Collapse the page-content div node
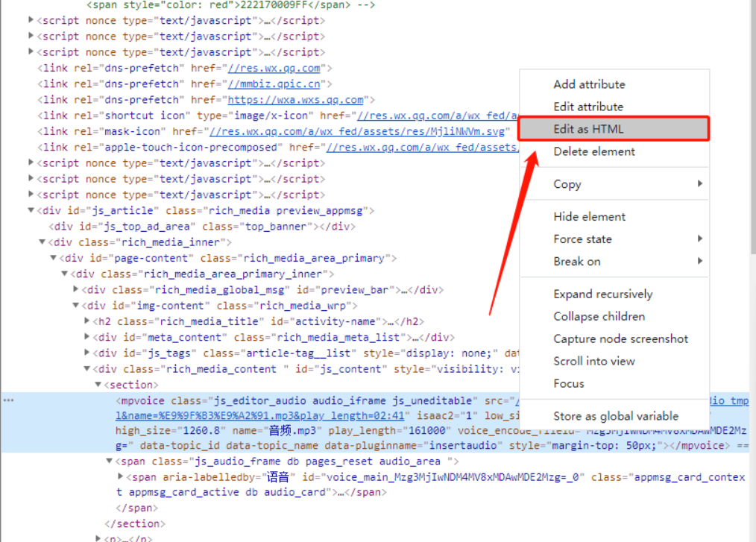 pos(54,258)
